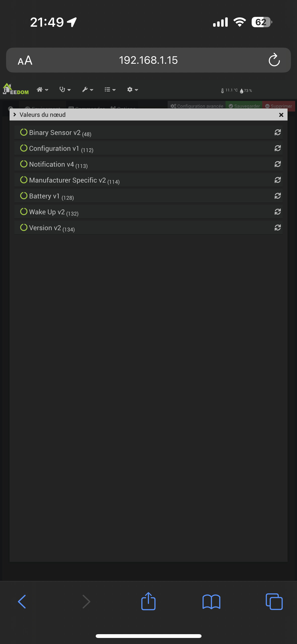Viewport: 297px width, 644px height.
Task: Reload the page in Safari
Action: 274,60
